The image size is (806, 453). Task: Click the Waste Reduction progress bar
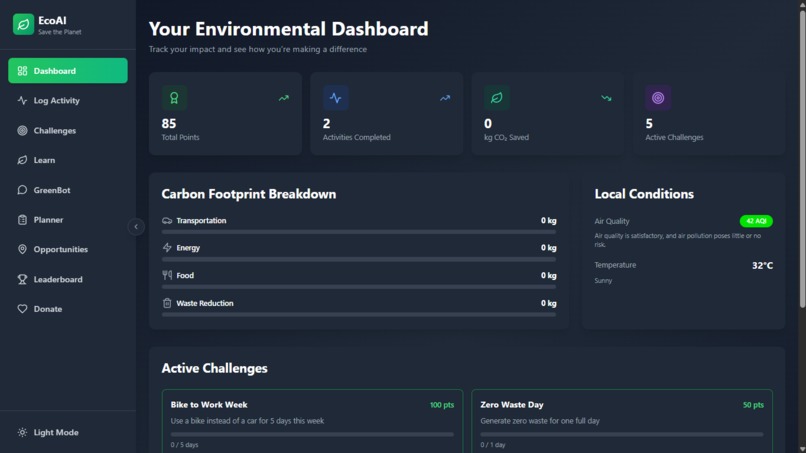359,315
